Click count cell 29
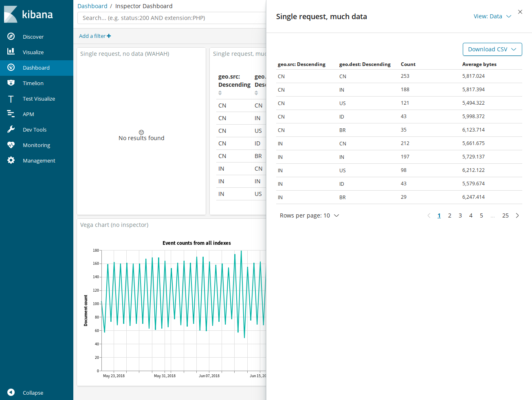Screen dimensions: 532x400 click(404, 197)
